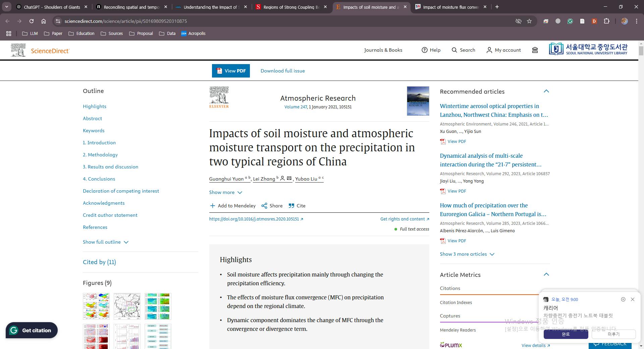Expand Show 3 more articles

tap(467, 254)
